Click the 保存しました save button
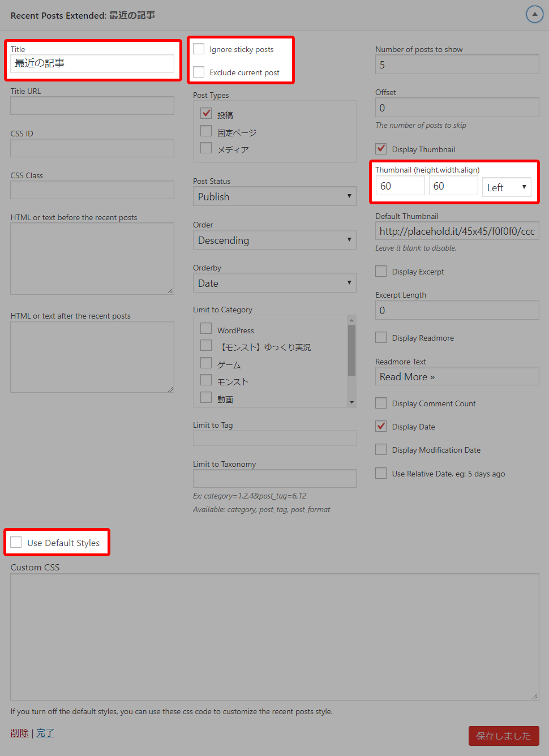549x756 pixels. [504, 736]
